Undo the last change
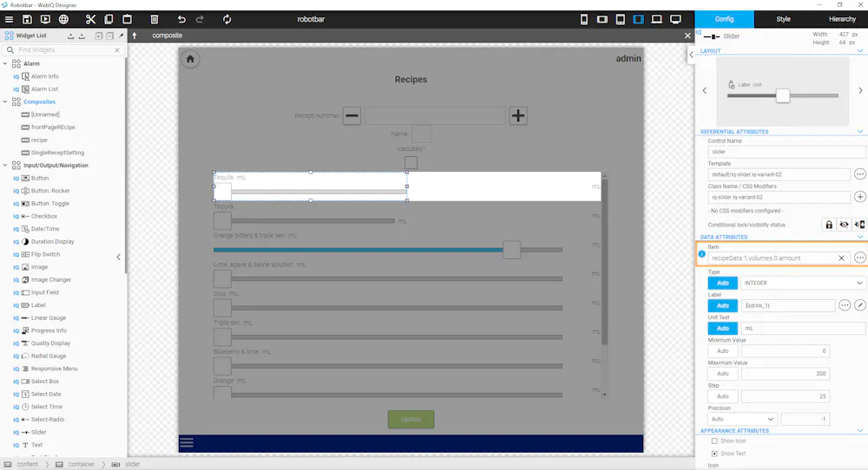Screen dimensions: 868x470 coord(181,19)
